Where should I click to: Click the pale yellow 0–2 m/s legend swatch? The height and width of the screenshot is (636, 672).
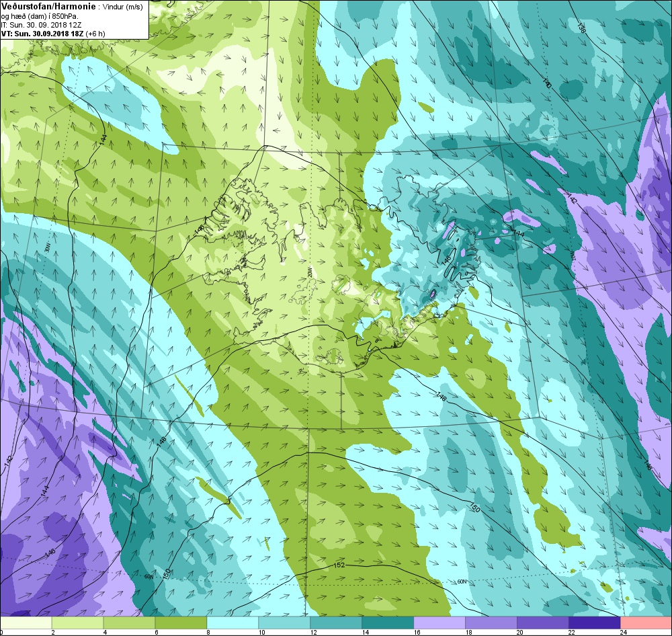click(26, 622)
